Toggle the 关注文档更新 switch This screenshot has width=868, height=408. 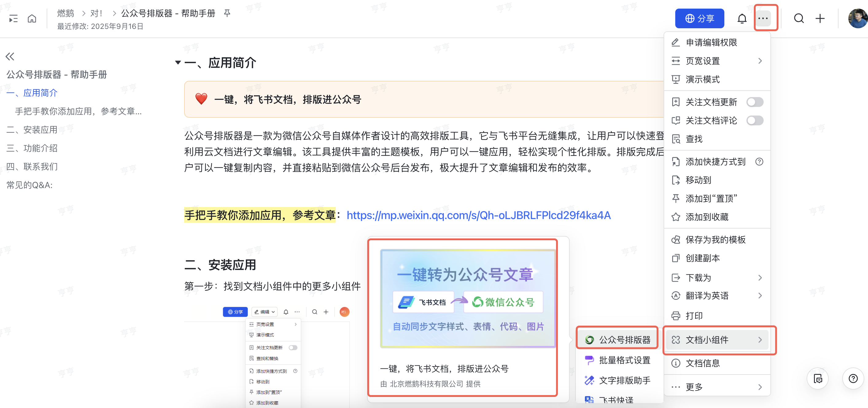[754, 102]
